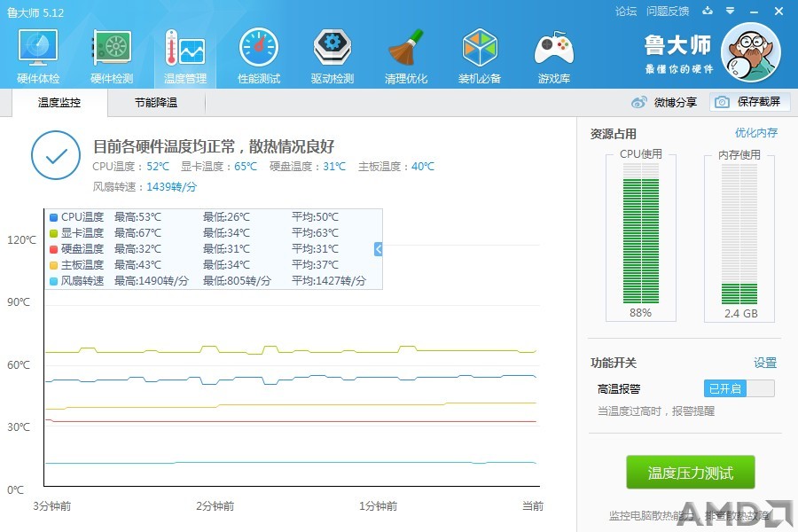The height and width of the screenshot is (532, 798).
Task: Click 最低:26℃ CPU minimum value
Action: pyautogui.click(x=226, y=217)
